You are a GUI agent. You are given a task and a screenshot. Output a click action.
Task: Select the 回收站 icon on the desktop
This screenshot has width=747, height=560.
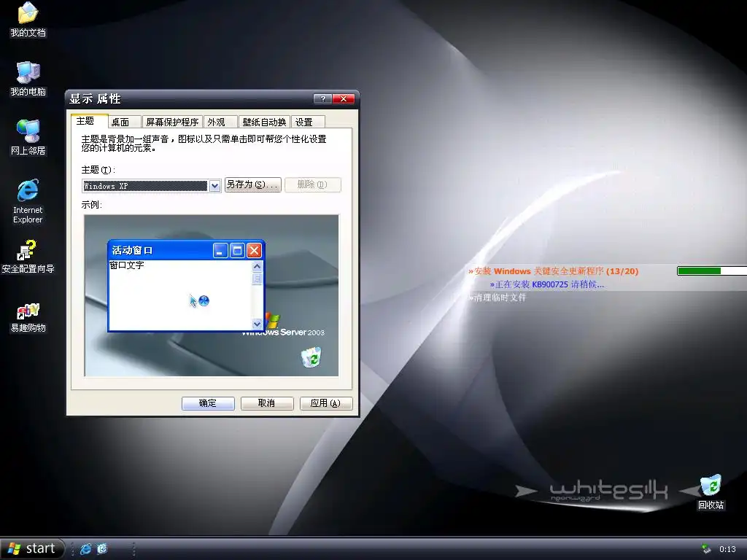click(711, 491)
